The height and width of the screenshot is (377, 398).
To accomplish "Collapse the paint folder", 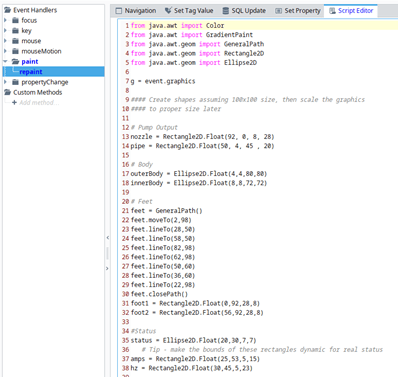I will tap(5, 61).
